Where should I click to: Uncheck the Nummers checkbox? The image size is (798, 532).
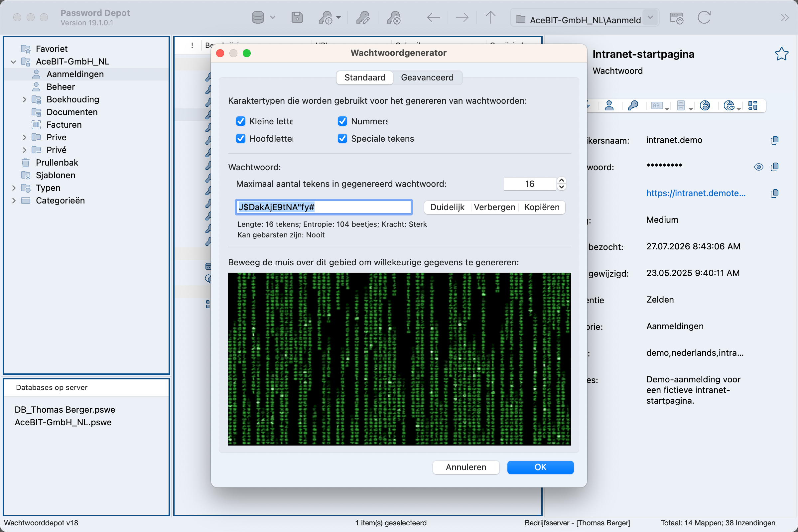pos(342,121)
